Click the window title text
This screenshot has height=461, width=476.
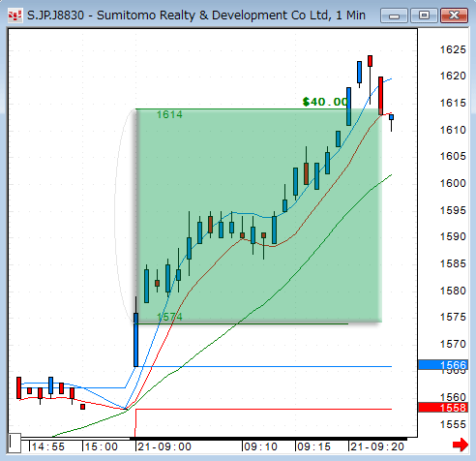click(196, 15)
